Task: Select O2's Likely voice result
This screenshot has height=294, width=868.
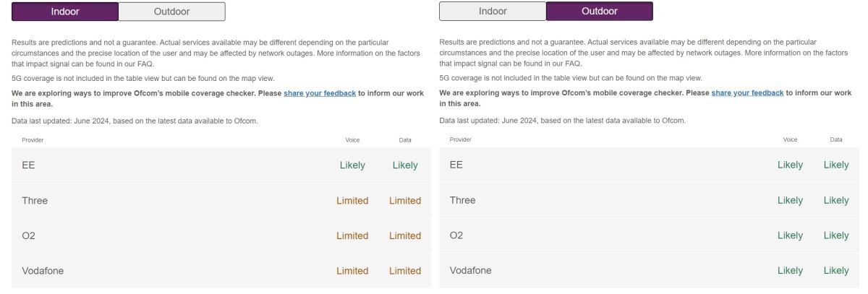Action: pos(790,236)
